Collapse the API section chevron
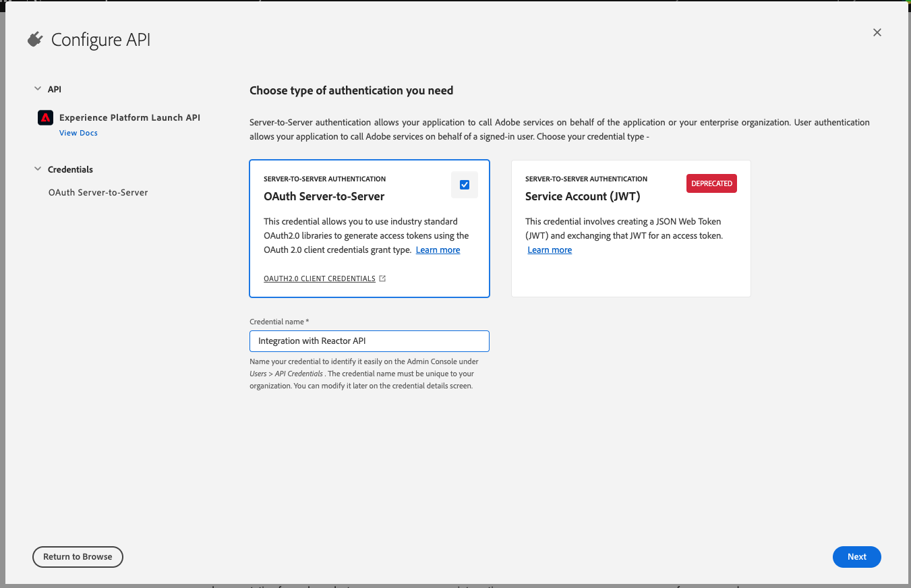 (x=37, y=89)
